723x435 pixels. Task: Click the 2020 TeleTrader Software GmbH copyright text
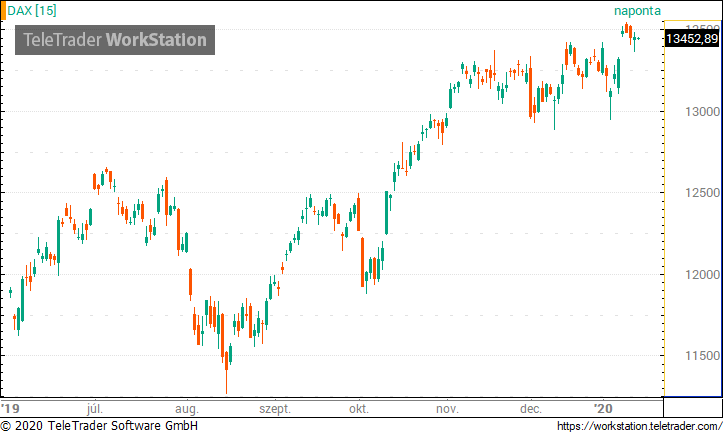coord(99,426)
